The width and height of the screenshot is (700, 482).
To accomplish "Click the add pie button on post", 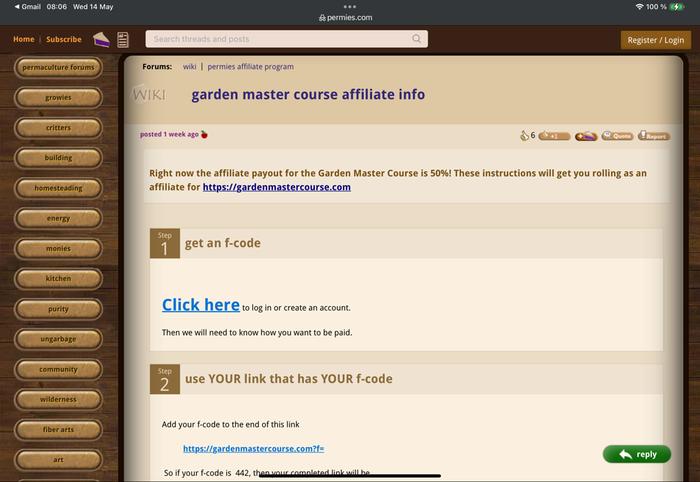I will [x=586, y=136].
